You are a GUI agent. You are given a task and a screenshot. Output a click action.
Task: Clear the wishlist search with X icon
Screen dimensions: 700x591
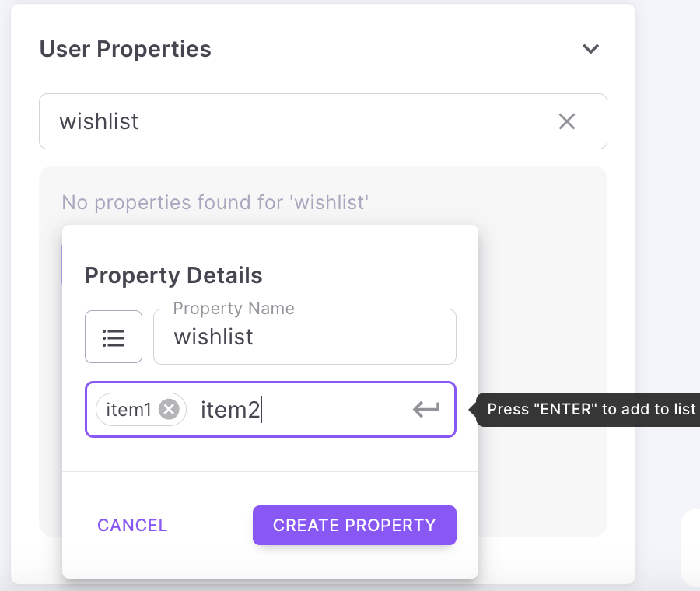tap(567, 121)
